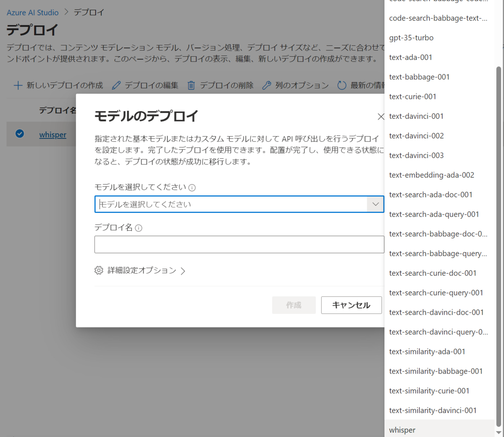
Task: Select text-ada-001 from model list
Action: pos(439,58)
